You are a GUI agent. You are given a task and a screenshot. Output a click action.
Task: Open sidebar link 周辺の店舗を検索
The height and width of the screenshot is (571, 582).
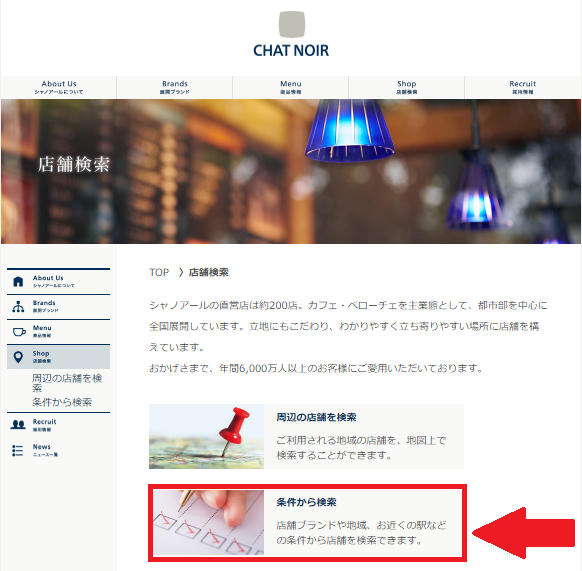[67, 383]
